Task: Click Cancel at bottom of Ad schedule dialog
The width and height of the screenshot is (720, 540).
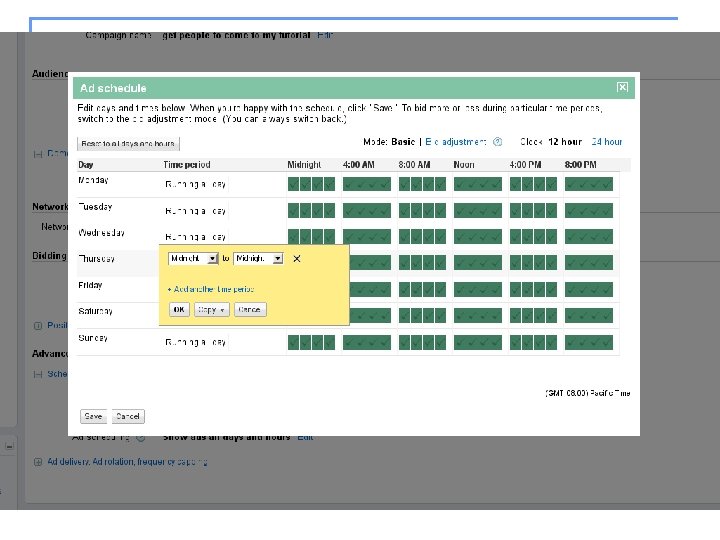Action: [x=128, y=416]
